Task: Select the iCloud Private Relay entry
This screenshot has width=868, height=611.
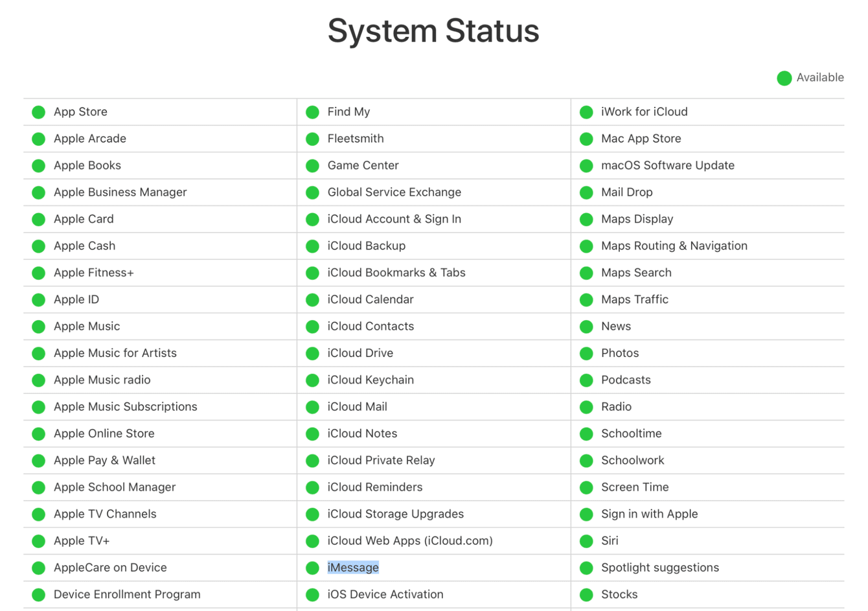Action: [x=382, y=460]
